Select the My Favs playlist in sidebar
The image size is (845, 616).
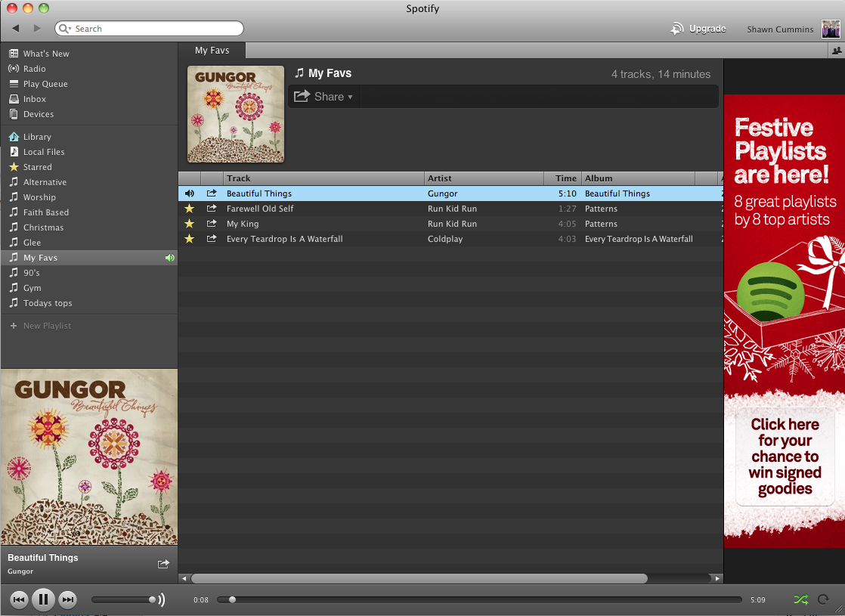(x=89, y=257)
